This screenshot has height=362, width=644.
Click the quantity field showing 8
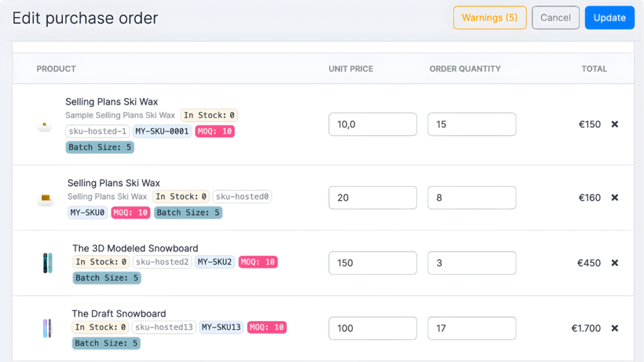(472, 197)
